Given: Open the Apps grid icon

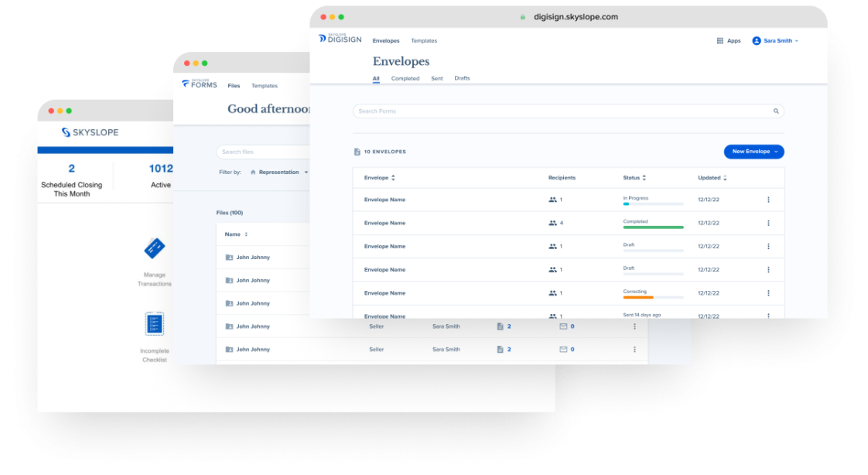Looking at the screenshot, I should point(720,41).
